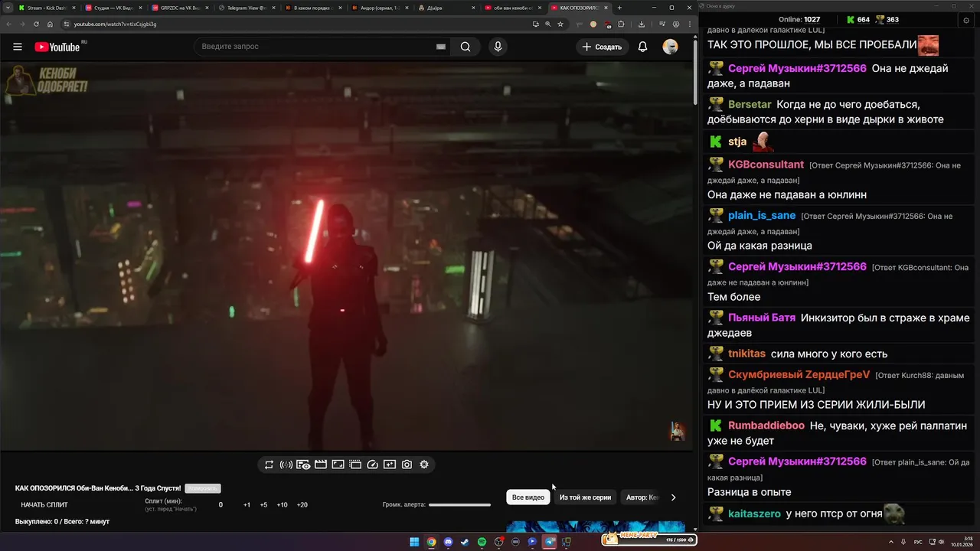Click username 'kaitaszero' in chat

(x=754, y=514)
